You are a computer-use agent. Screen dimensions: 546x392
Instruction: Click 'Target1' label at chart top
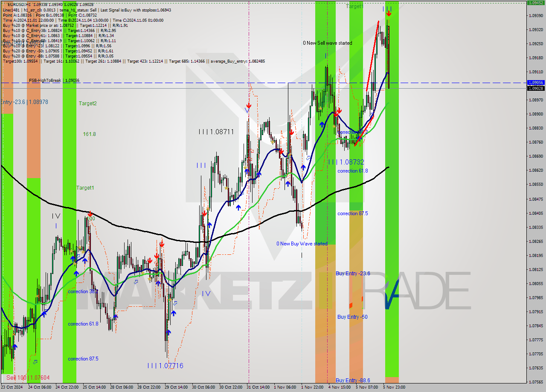click(x=354, y=6)
